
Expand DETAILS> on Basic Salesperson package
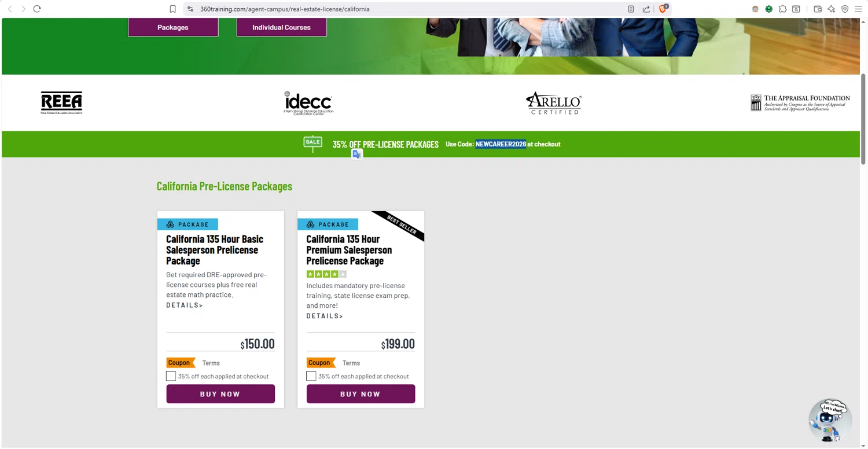pyautogui.click(x=185, y=305)
